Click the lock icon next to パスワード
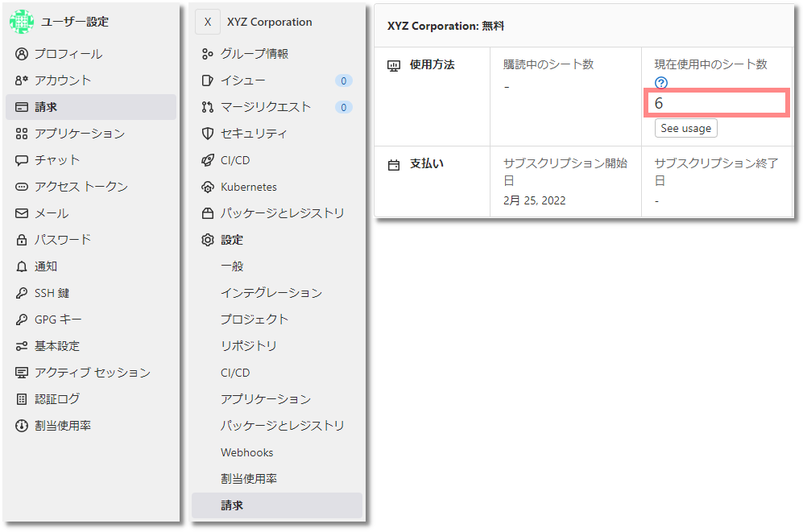The width and height of the screenshot is (803, 532). tap(22, 240)
